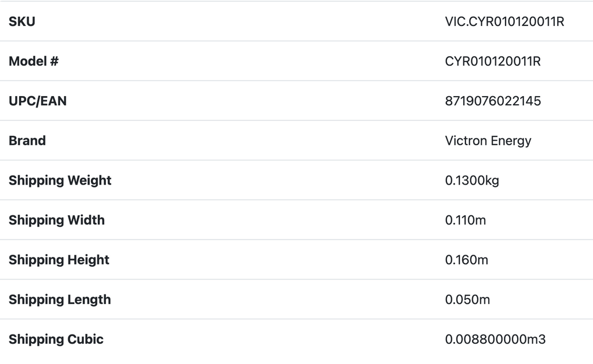
Task: Click the Victron Energy brand value
Action: tap(488, 141)
